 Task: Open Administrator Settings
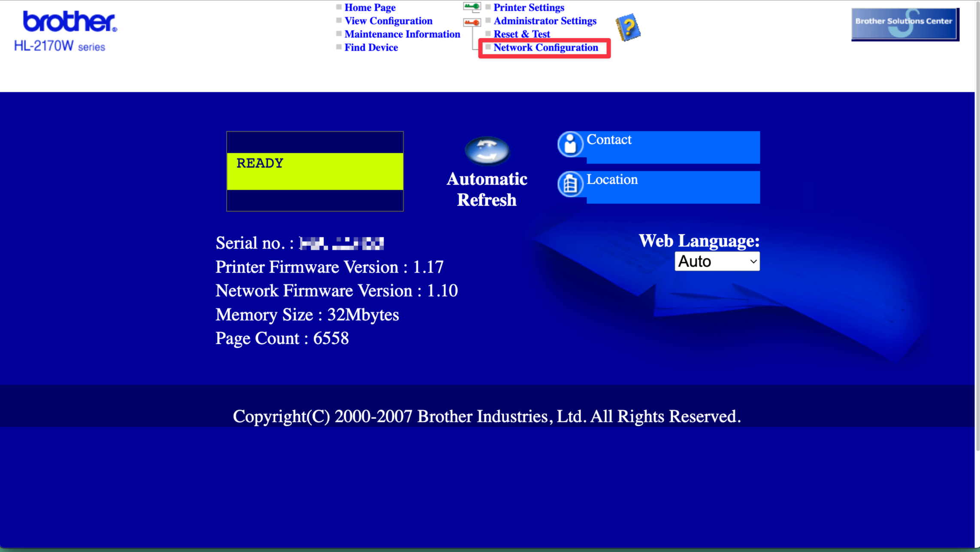coord(545,21)
